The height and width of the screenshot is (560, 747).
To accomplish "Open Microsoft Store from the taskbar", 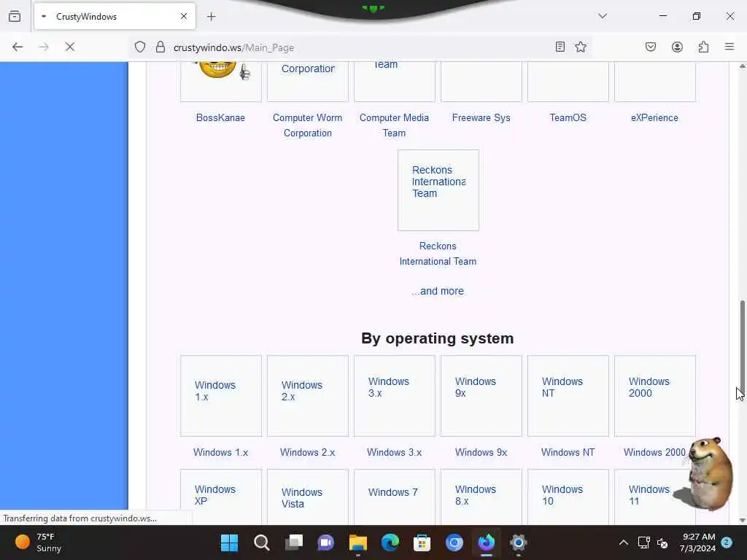I will point(422,542).
